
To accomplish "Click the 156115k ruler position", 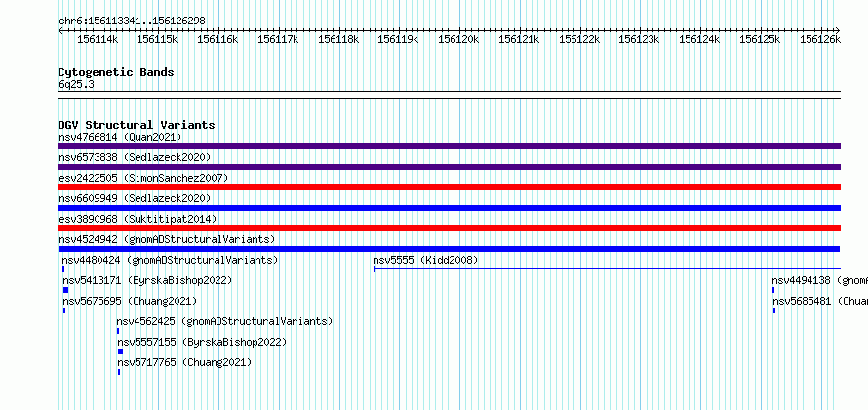I will tap(157, 39).
